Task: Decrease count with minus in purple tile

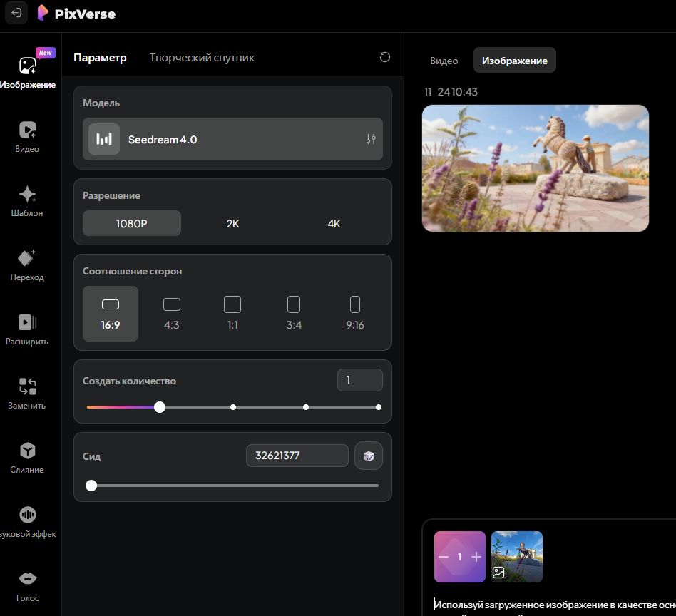Action: (444, 557)
